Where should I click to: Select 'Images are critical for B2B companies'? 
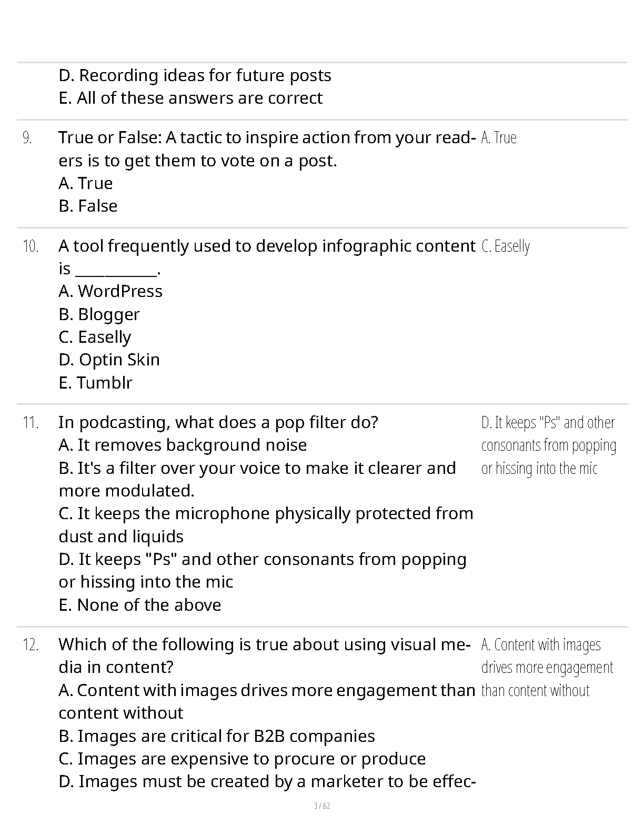tap(217, 736)
